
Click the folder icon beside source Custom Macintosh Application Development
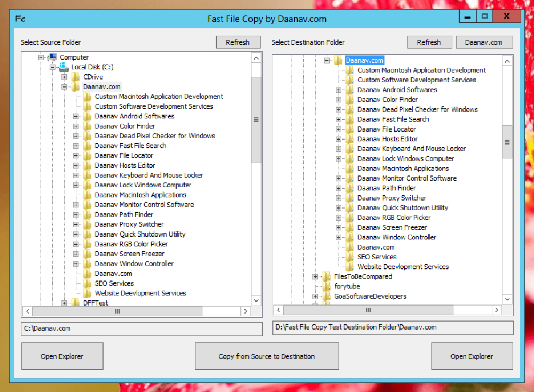(87, 97)
